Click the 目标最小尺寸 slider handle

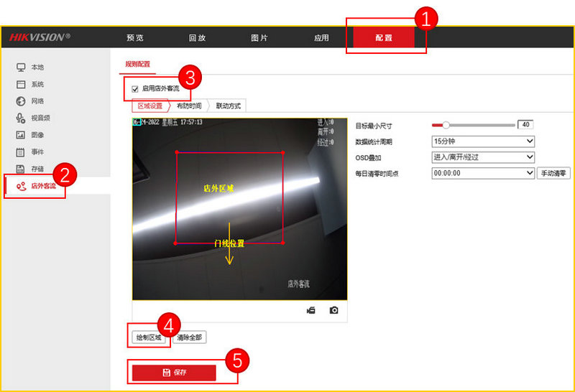pyautogui.click(x=446, y=125)
